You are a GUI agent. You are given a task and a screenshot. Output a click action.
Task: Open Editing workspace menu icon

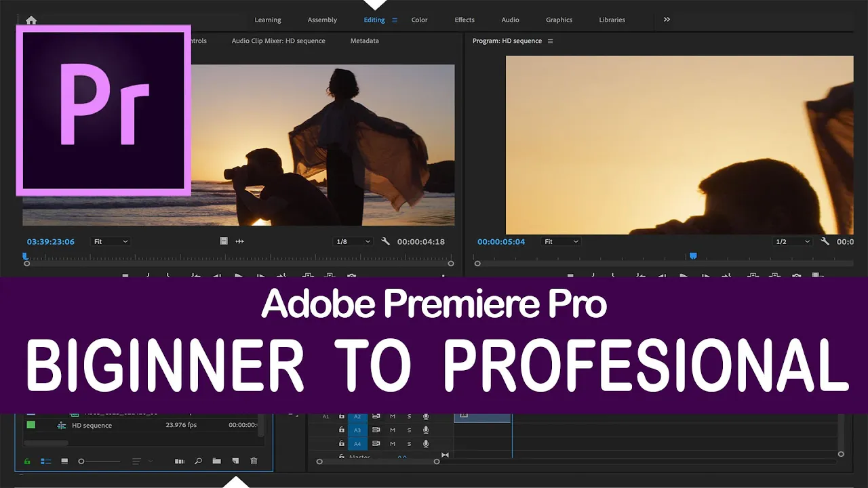[395, 20]
